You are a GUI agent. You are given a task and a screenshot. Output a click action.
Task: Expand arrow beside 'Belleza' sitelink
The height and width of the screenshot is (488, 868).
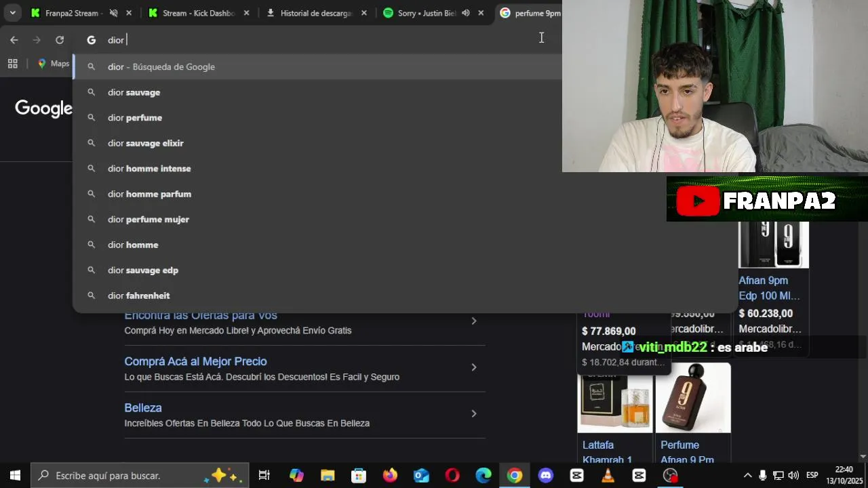pyautogui.click(x=474, y=413)
